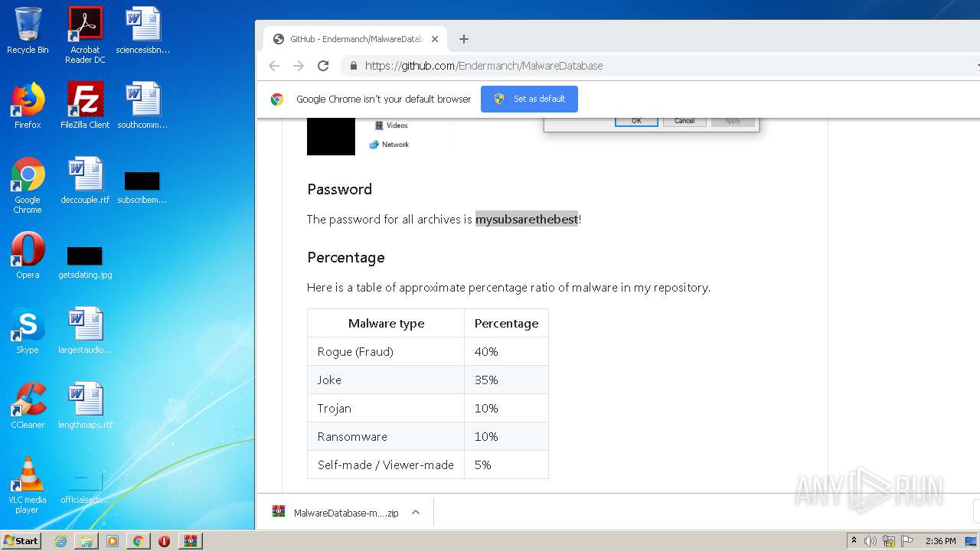Set Chrome as default browser

529,99
